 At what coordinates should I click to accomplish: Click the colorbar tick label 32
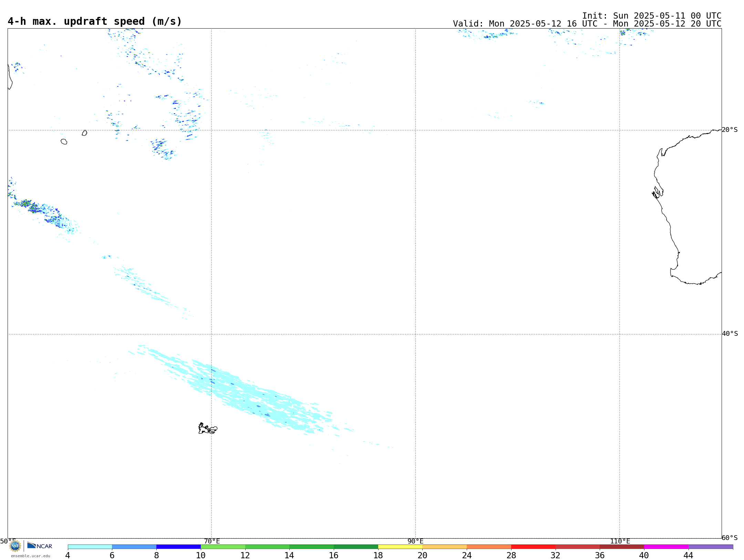click(x=556, y=555)
